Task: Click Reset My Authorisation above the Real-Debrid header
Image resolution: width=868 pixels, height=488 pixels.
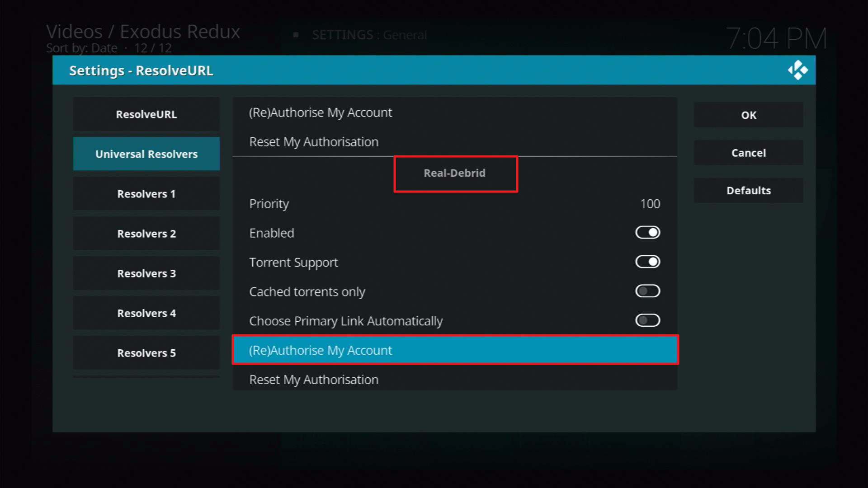Action: coord(455,142)
